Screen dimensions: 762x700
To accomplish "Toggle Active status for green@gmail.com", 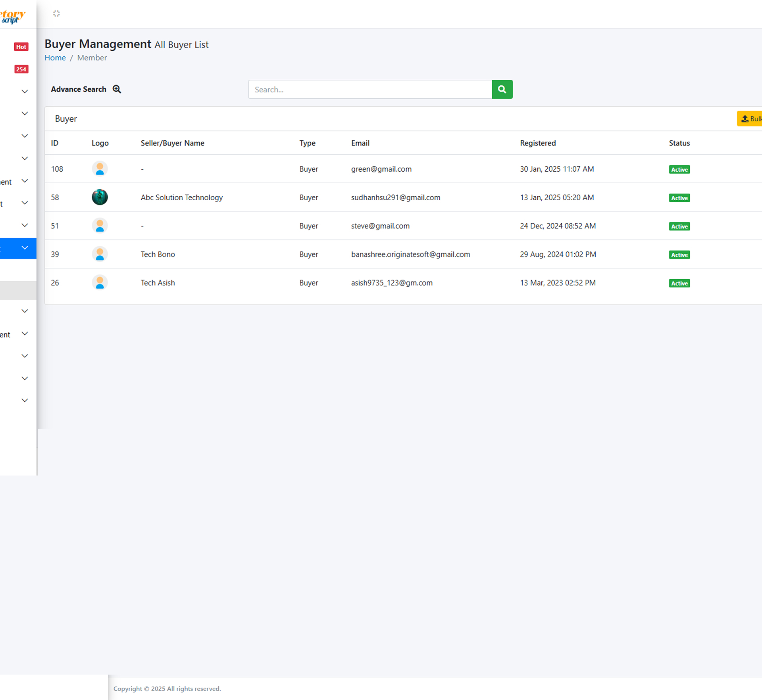I will click(x=679, y=170).
